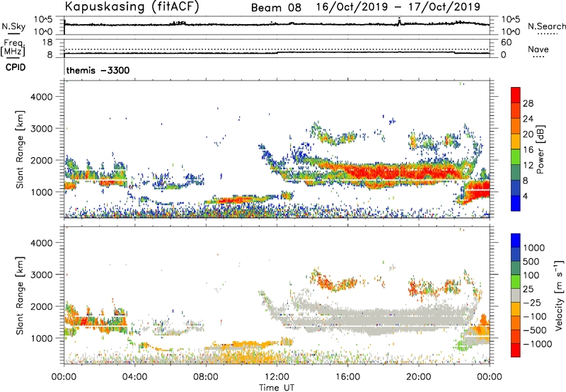Click the 'Time UT' axis label
This screenshot has width=566, height=392.
(277, 388)
